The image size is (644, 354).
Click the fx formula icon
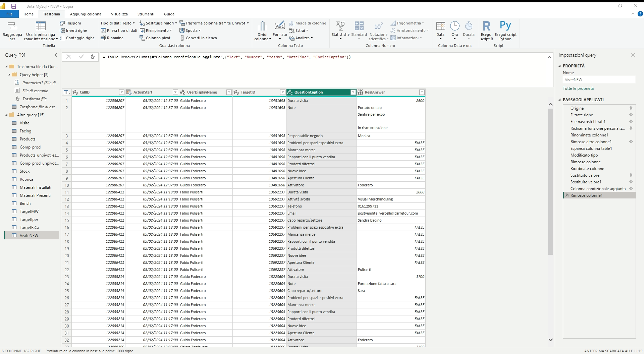tap(93, 57)
